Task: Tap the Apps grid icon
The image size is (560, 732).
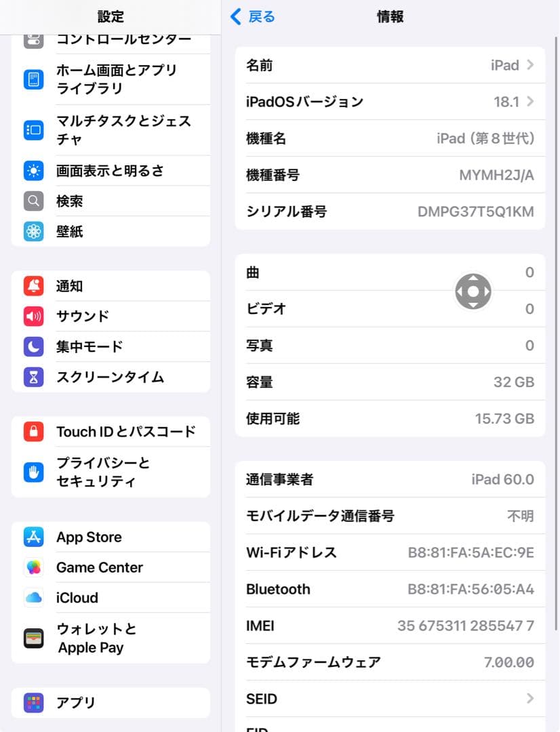Action: 34,703
